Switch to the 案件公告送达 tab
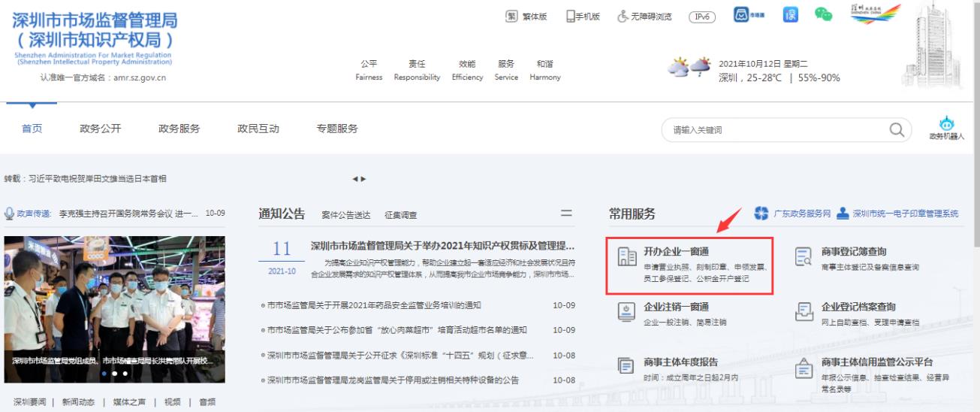The width and height of the screenshot is (980, 412). 345,215
